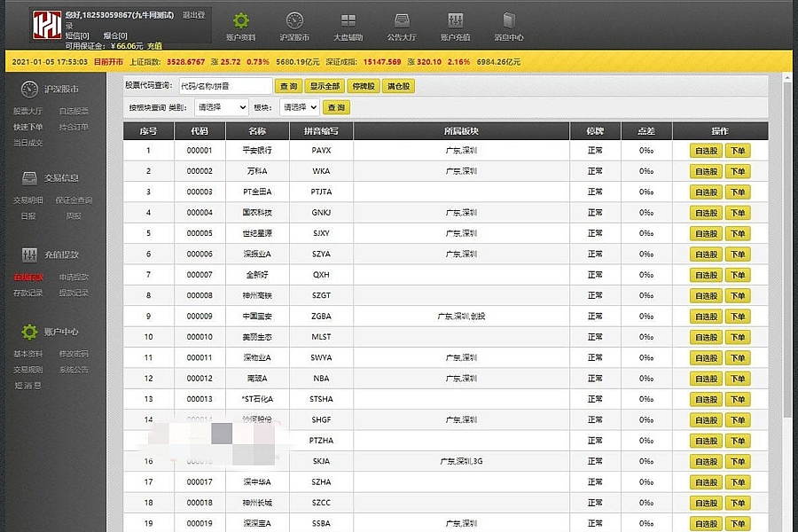
Task: Click the 代码 column header
Action: [199, 131]
